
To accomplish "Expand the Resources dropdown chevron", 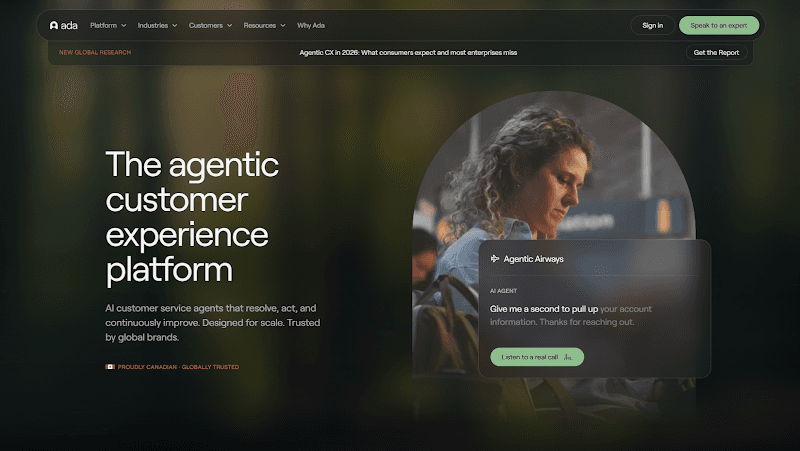I will tap(283, 26).
